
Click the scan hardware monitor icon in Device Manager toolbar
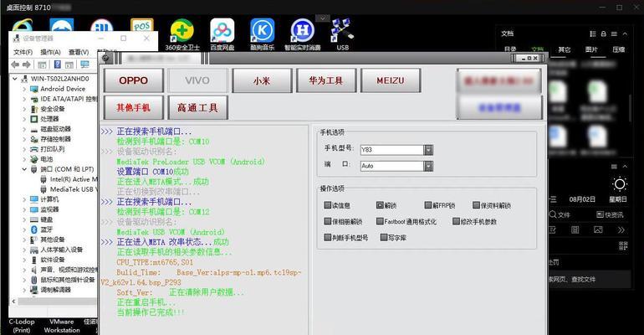pos(84,64)
